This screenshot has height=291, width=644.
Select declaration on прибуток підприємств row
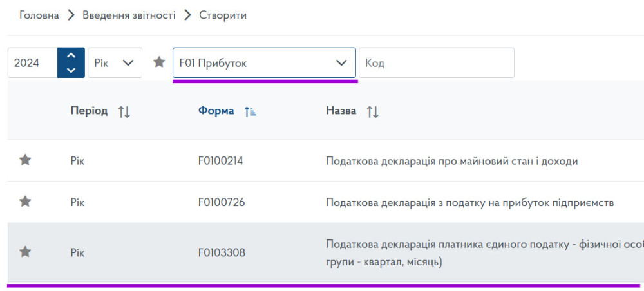(470, 202)
